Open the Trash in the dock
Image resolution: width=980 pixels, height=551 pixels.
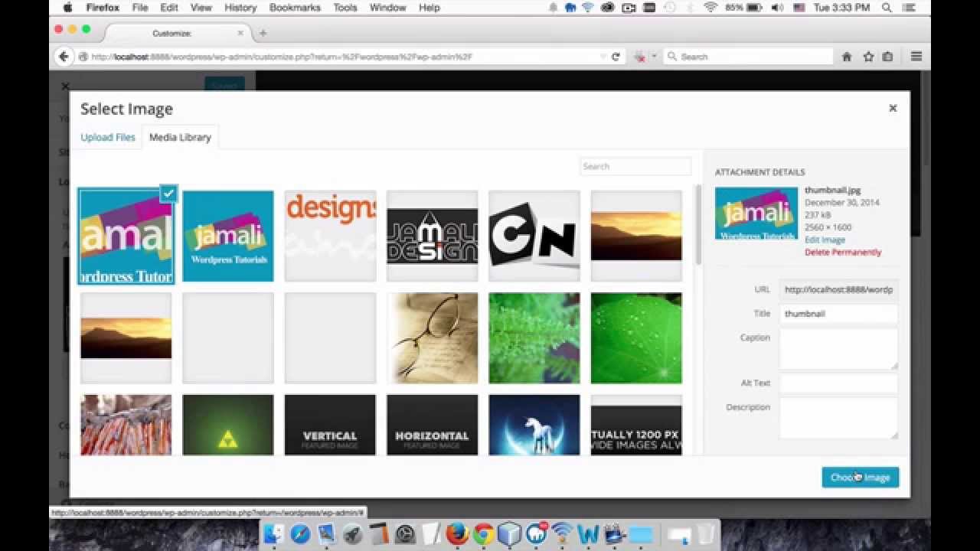click(706, 533)
